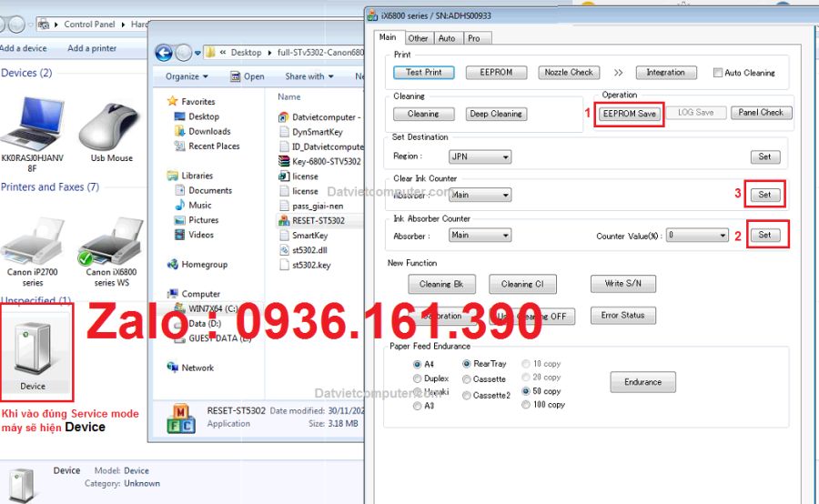Switch to the Auto tab
819x504 pixels.
pos(447,38)
